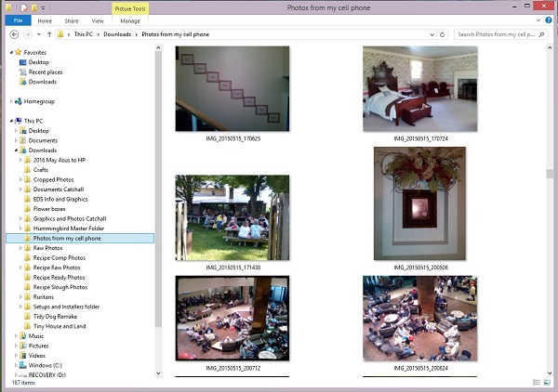Viewport: 558px width, 392px height.
Task: Open the Raw Photos folder
Action: 47,248
